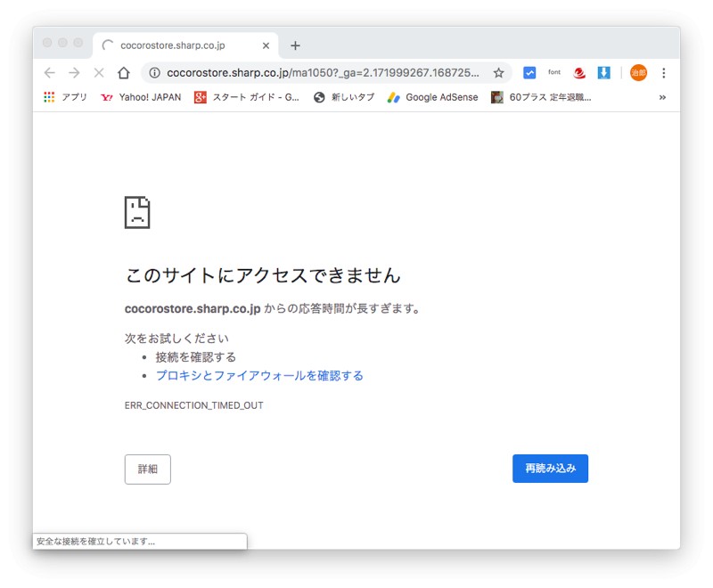713x588 pixels.
Task: Stop loading with the X button
Action: click(x=99, y=73)
